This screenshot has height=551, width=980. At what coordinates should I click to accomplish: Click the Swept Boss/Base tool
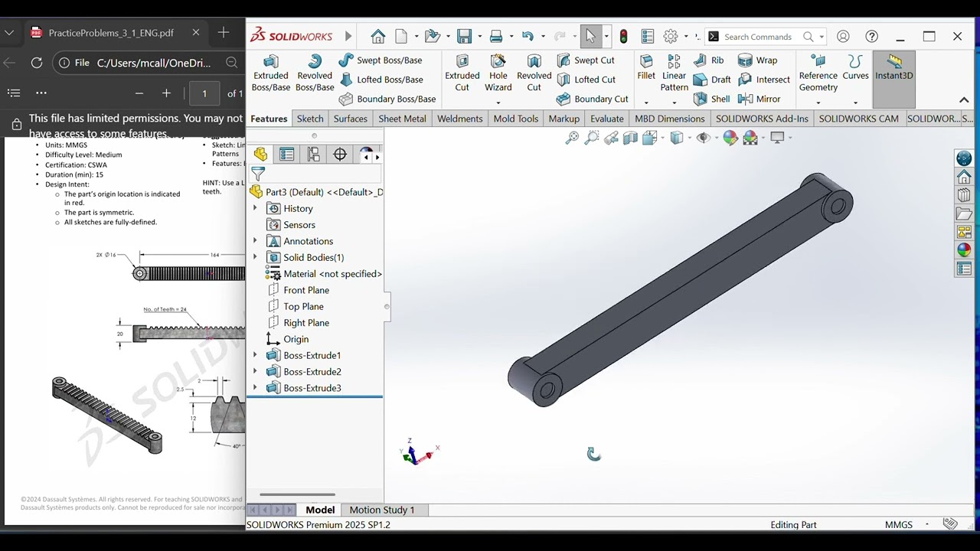(381, 60)
